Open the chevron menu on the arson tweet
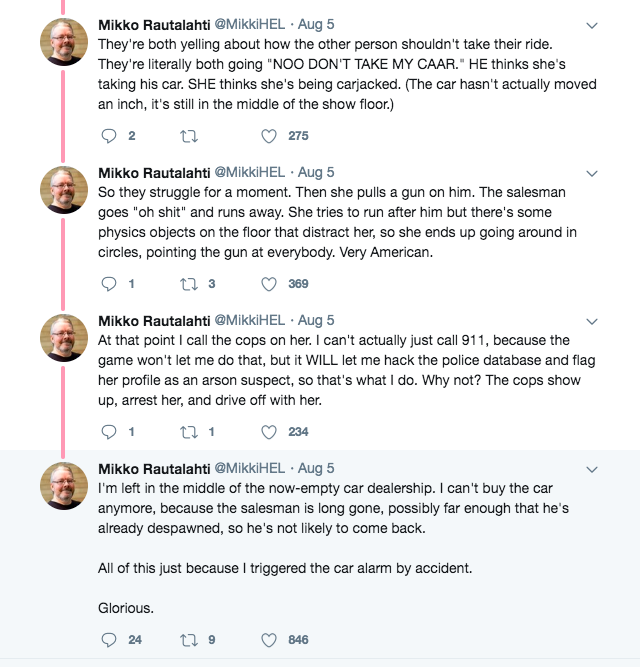 click(x=591, y=320)
